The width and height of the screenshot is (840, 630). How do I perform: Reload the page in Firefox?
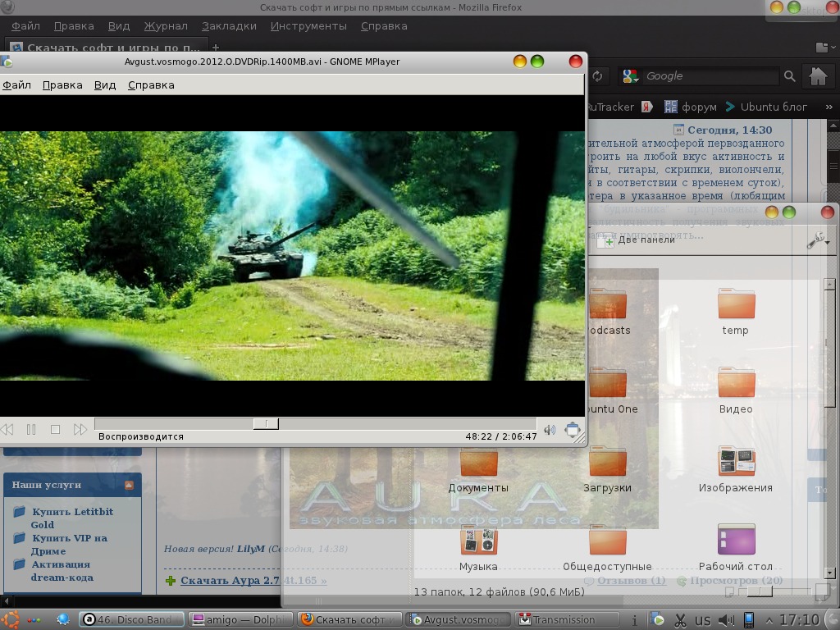pos(597,76)
